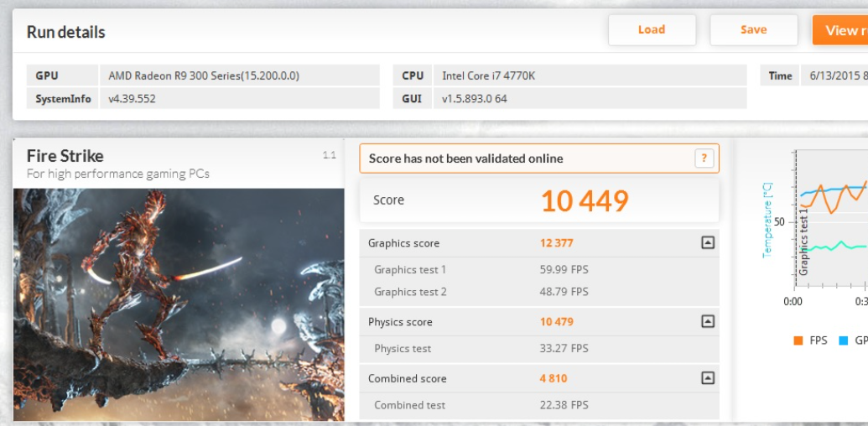Click the Load button
Viewport: 868px width, 426px height.
652,30
